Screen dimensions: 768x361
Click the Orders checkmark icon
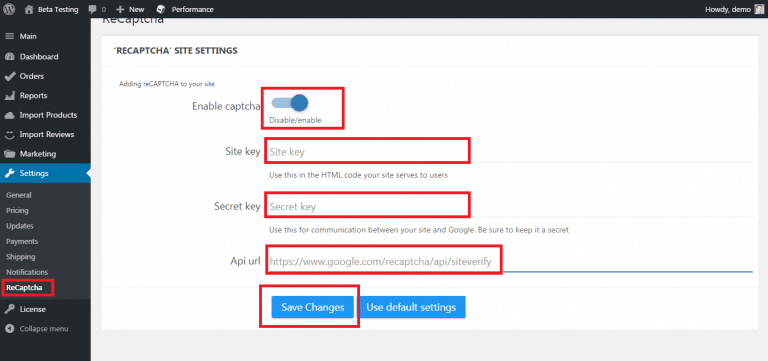(9, 76)
